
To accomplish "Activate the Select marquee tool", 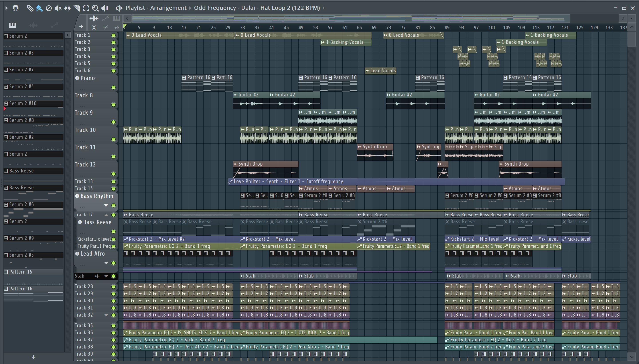I will click(x=86, y=8).
